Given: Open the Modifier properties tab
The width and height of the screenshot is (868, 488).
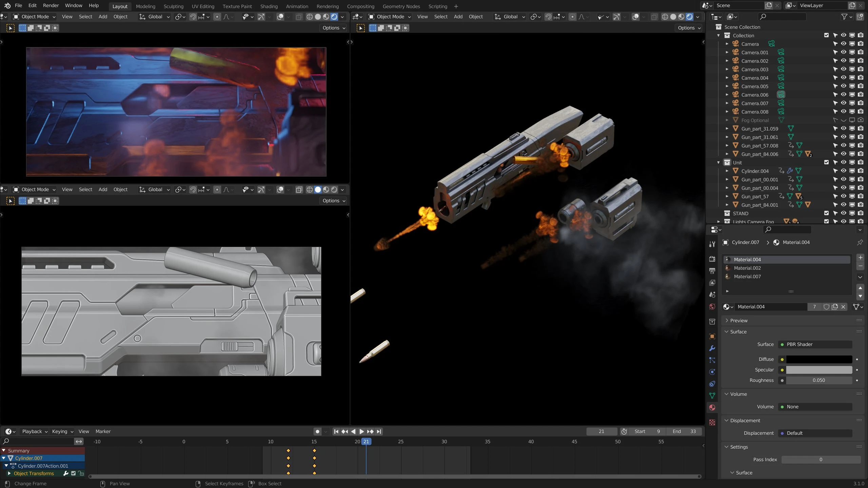Looking at the screenshot, I should point(712,348).
